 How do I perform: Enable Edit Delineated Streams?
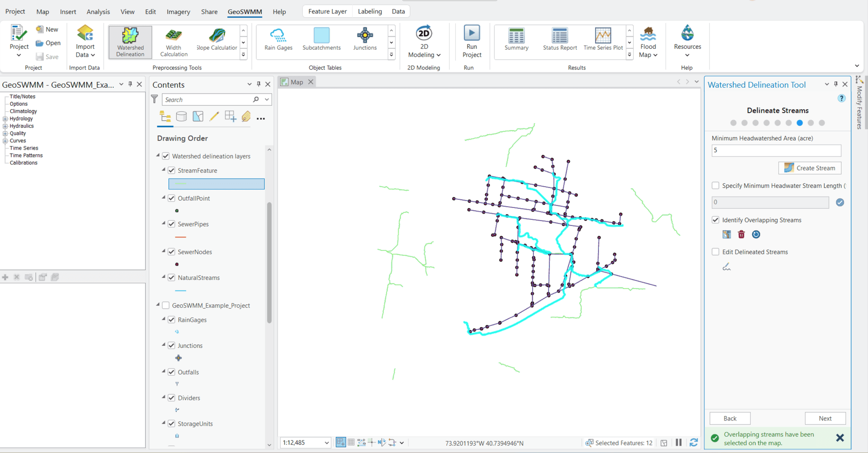[715, 252]
